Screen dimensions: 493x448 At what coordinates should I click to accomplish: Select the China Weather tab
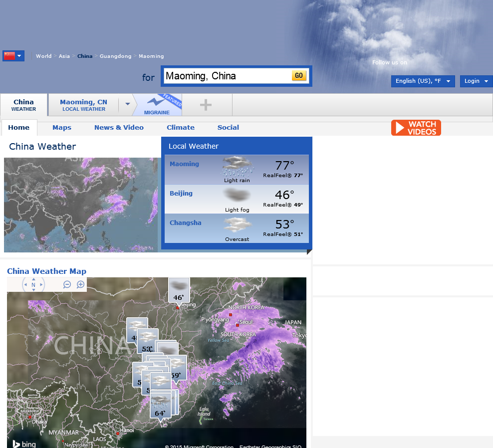(x=24, y=105)
